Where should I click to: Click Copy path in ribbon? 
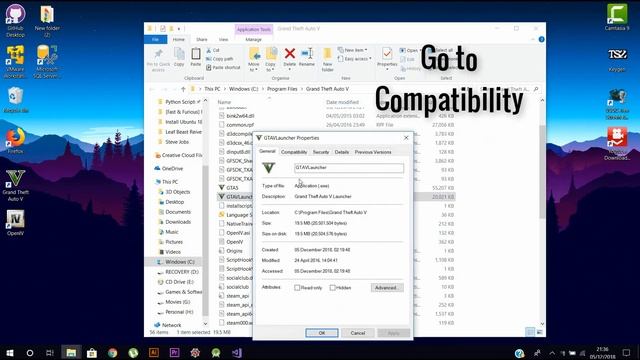(x=220, y=59)
